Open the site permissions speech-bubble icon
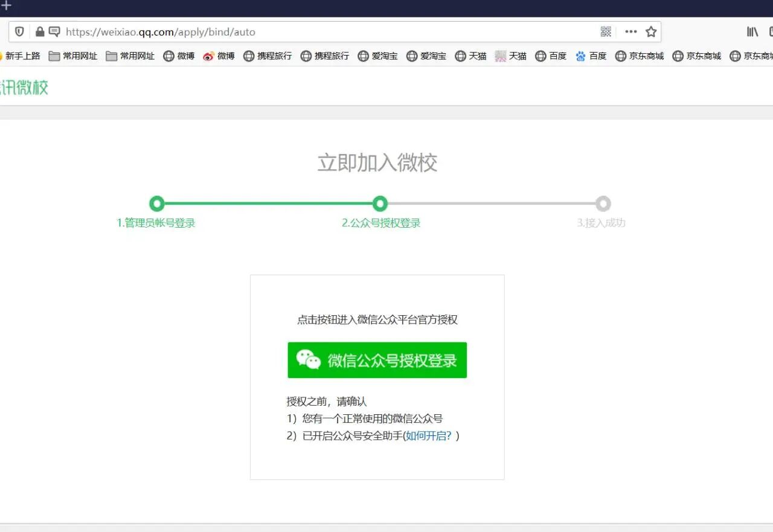This screenshot has width=773, height=532. point(54,31)
